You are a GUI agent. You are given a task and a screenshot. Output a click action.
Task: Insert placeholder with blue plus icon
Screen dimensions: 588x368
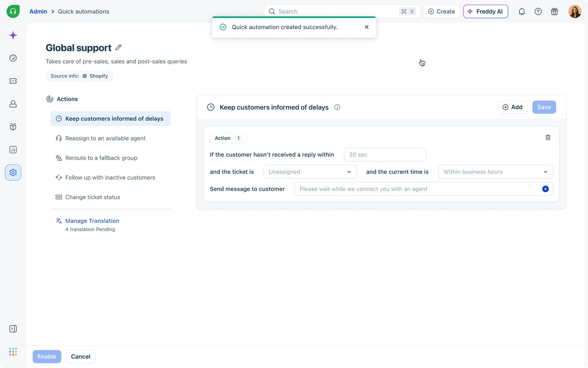click(x=545, y=189)
